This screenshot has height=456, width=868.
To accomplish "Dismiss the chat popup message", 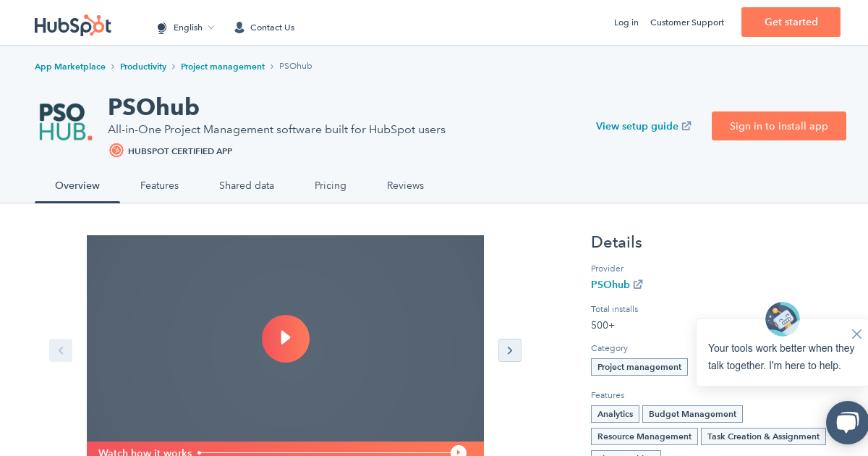I will [856, 334].
